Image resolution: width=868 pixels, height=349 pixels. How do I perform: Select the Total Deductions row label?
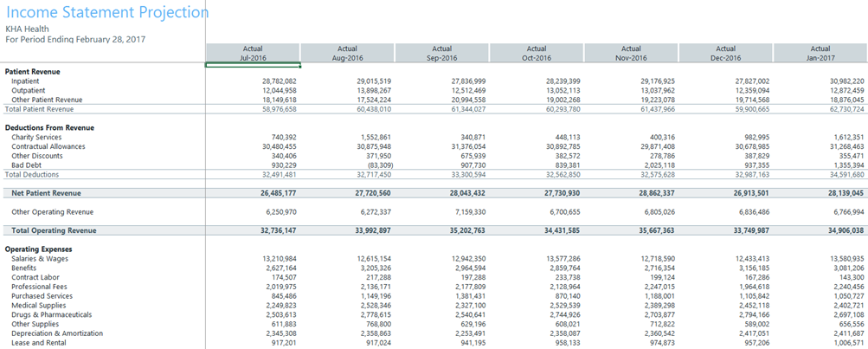[32, 175]
